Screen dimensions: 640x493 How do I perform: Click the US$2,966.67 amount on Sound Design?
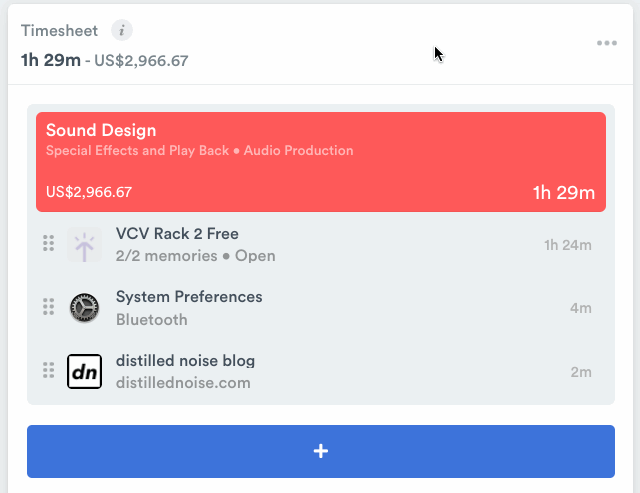click(x=89, y=192)
